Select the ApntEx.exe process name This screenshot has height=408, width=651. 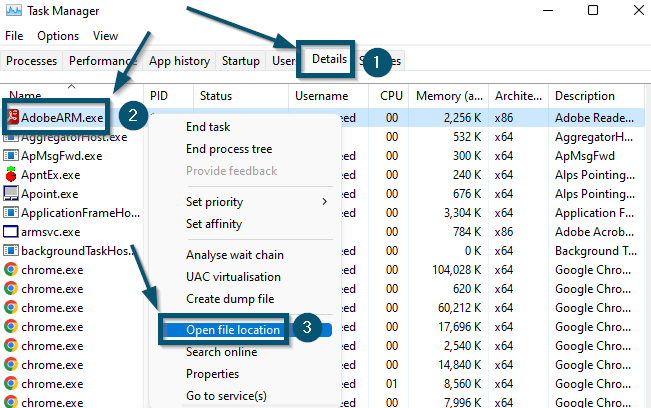point(51,175)
